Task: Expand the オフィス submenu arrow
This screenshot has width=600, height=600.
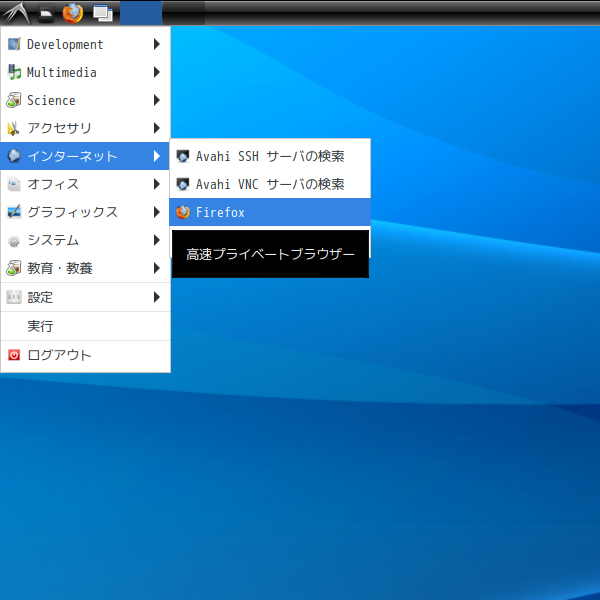Action: pyautogui.click(x=157, y=184)
